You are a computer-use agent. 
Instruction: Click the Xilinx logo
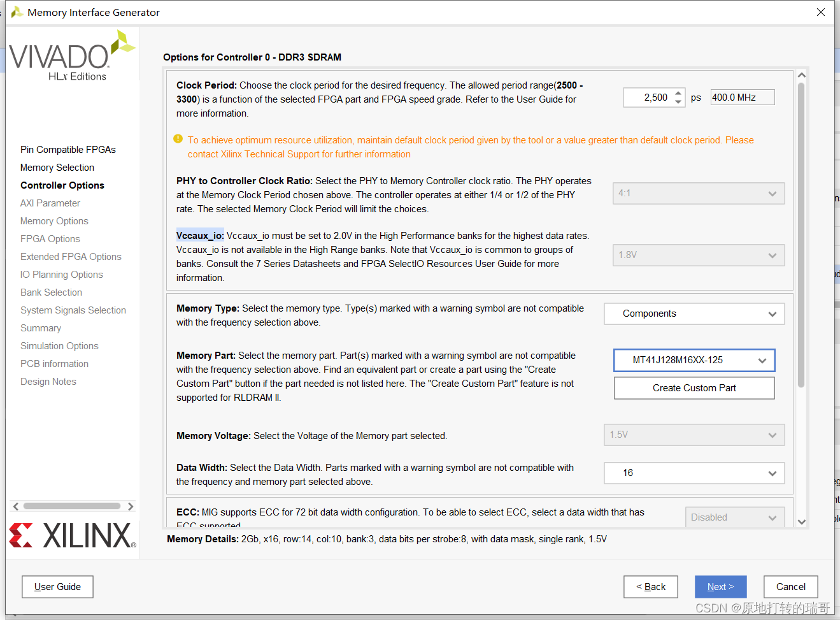pos(73,536)
